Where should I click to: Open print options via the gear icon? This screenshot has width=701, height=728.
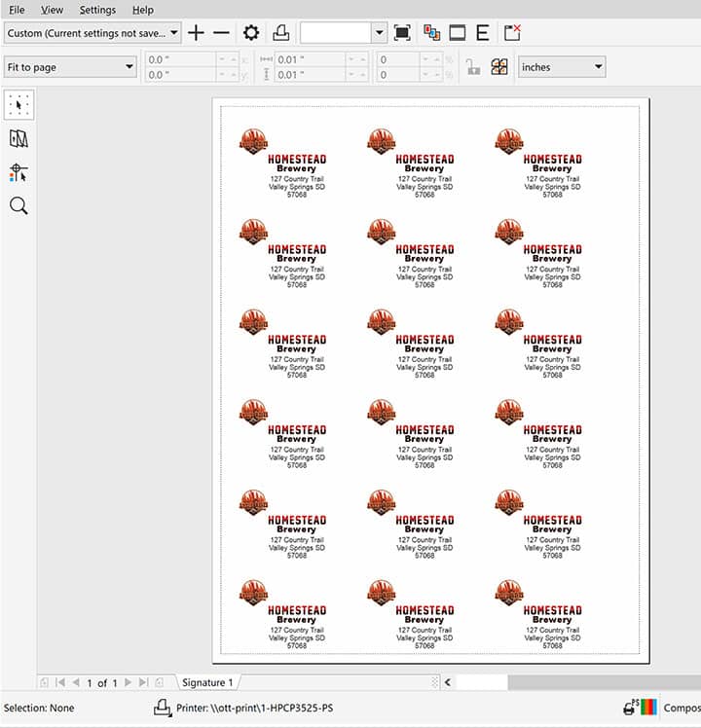point(251,33)
